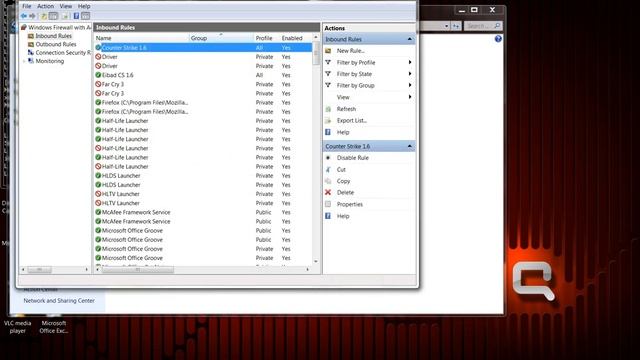Click the Help entry below Export List
640x360 pixels.
(343, 132)
